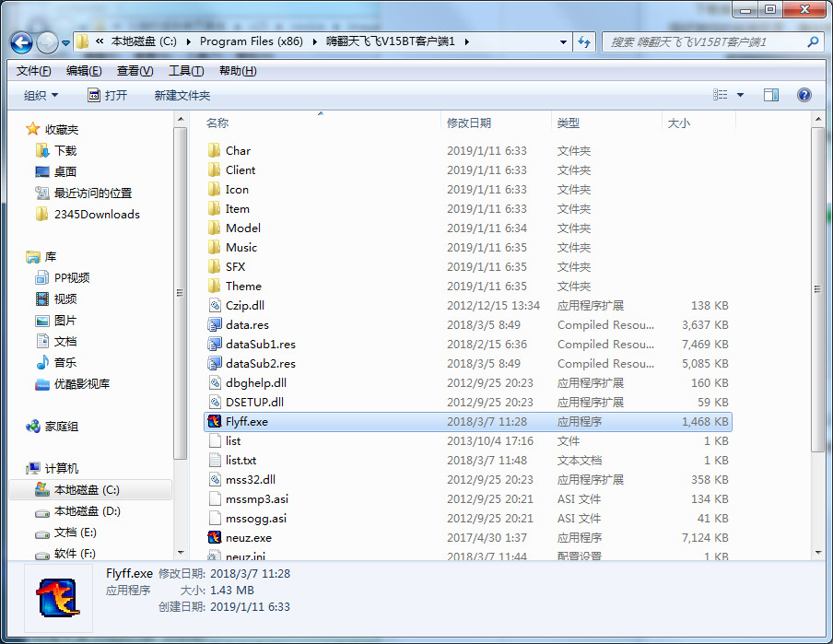The image size is (833, 644).
Task: Open drive 文档 (E:)
Action: [75, 533]
